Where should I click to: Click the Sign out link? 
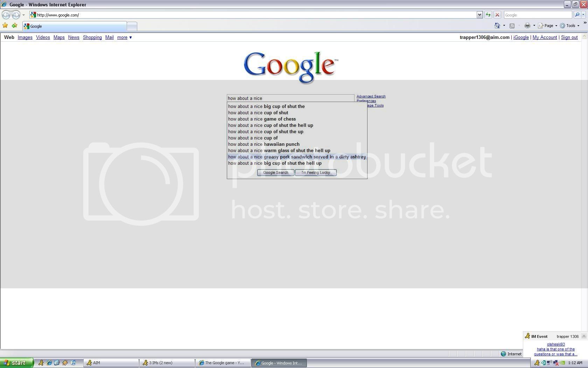[569, 37]
